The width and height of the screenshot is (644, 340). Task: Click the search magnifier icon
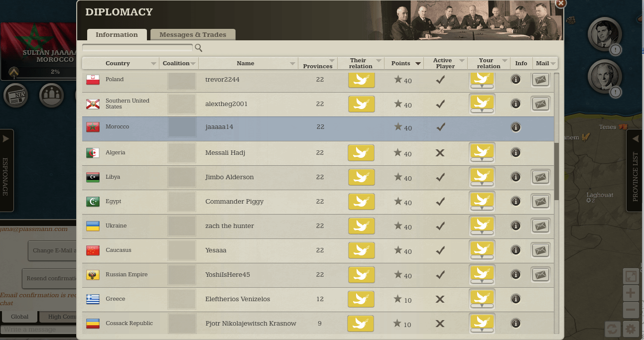tap(198, 48)
